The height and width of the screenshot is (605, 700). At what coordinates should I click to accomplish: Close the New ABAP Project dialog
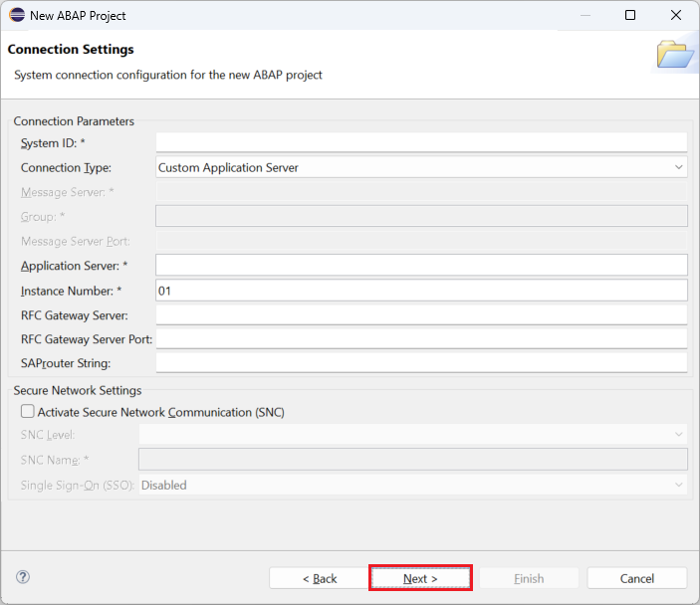(x=676, y=16)
